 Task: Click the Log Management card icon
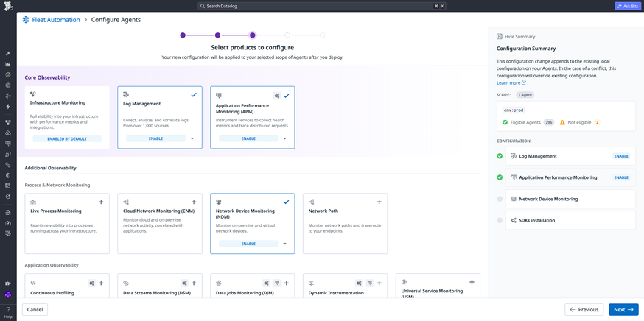[126, 95]
